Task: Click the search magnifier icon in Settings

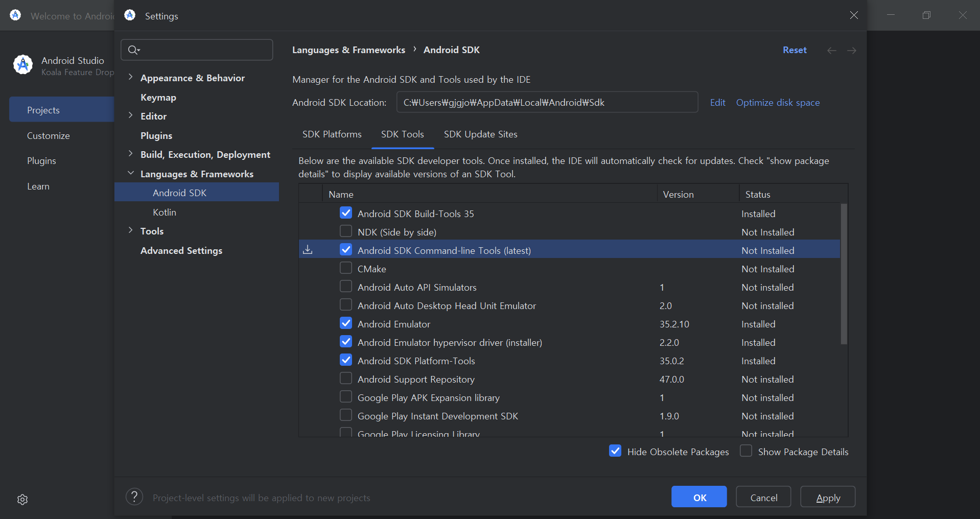Action: pyautogui.click(x=134, y=50)
